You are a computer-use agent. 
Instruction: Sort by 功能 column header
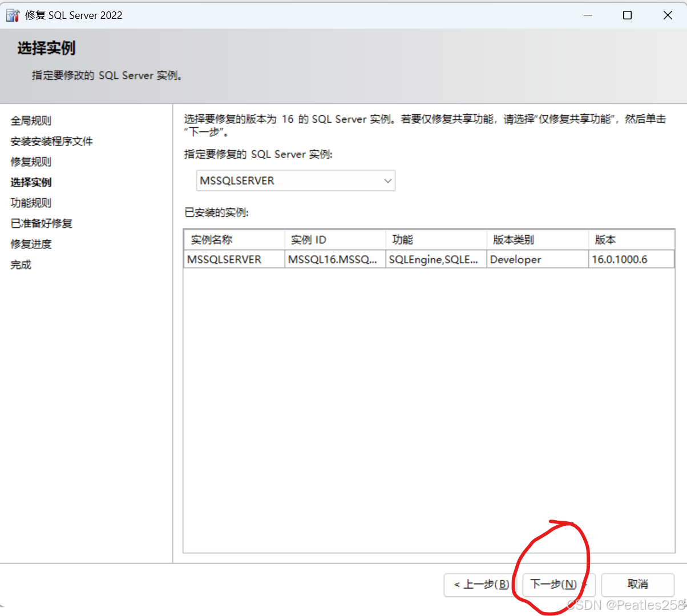[436, 240]
